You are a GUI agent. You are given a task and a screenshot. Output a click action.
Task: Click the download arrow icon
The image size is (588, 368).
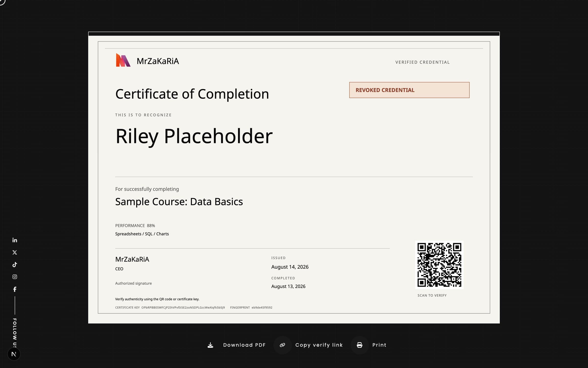(x=210, y=345)
